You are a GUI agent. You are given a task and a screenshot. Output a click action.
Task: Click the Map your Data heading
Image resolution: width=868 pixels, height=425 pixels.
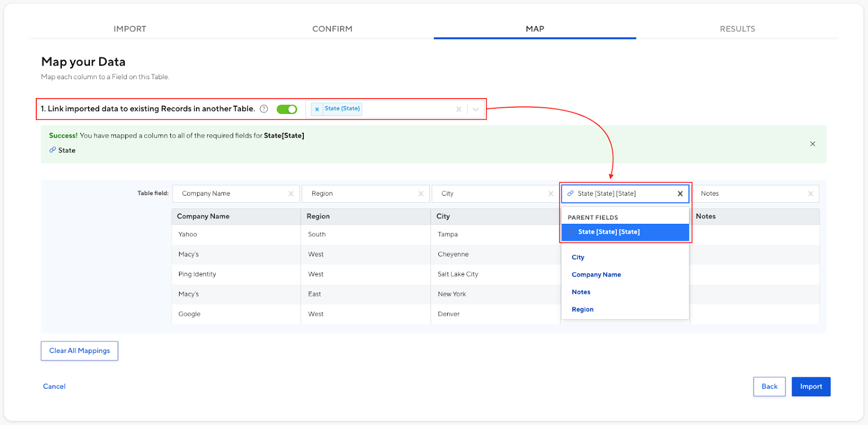click(x=84, y=62)
